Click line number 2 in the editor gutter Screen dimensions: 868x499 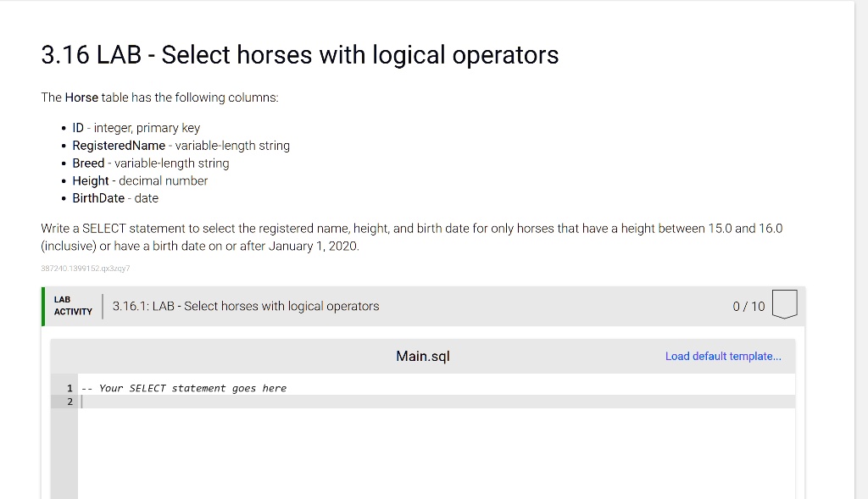[69, 401]
